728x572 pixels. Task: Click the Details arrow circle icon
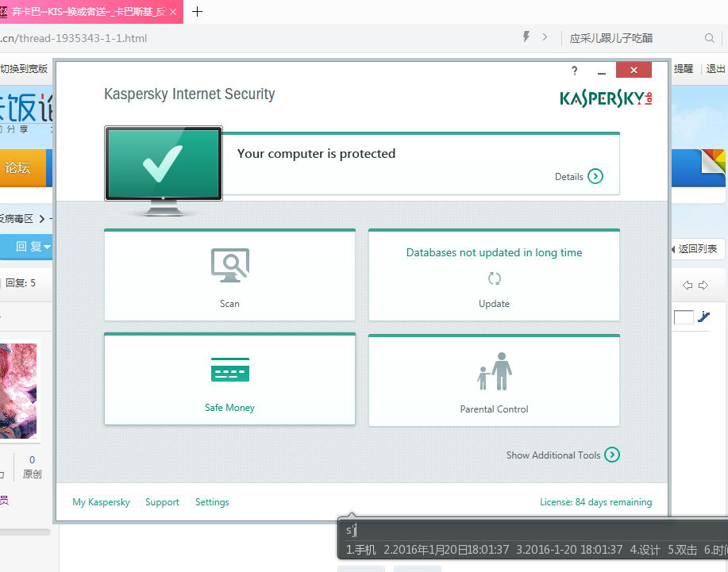[595, 176]
